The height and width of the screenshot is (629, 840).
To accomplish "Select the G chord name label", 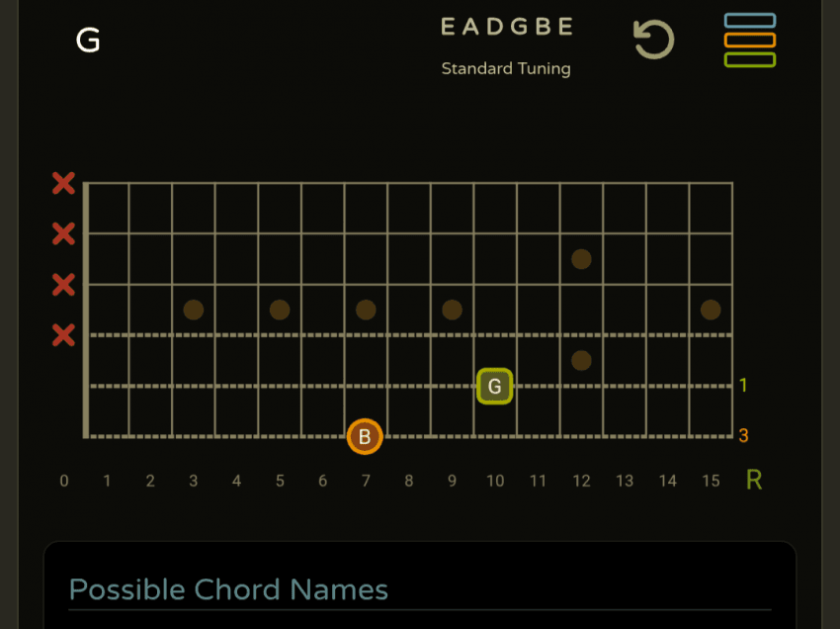I will [88, 41].
